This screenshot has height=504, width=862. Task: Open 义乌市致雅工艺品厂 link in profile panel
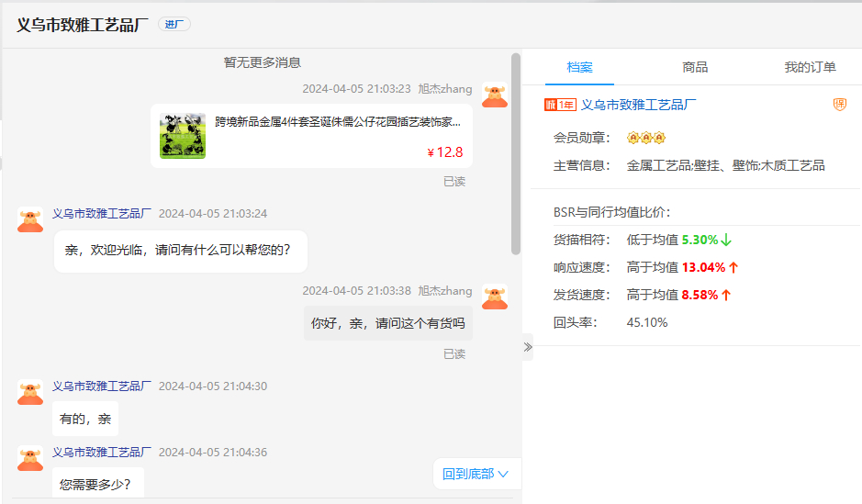click(639, 105)
